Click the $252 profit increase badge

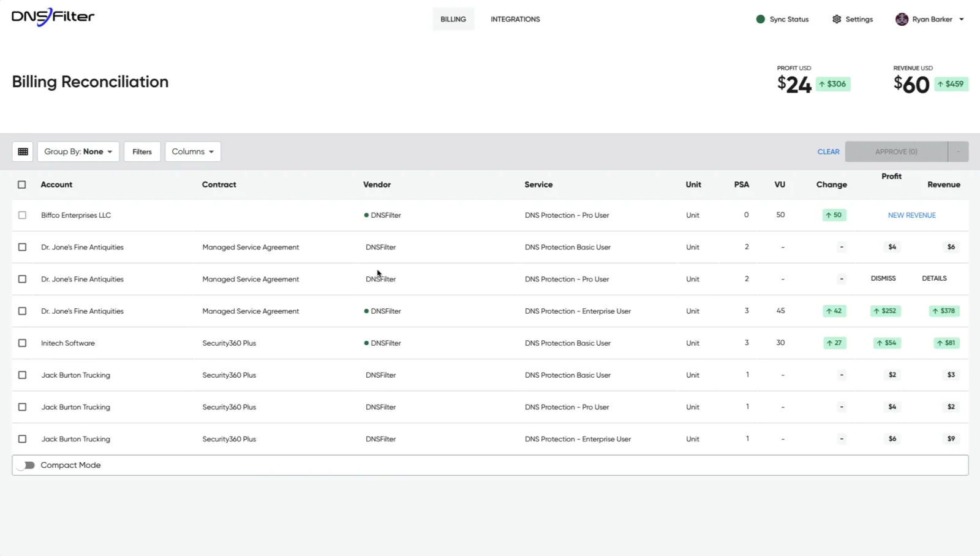click(885, 311)
